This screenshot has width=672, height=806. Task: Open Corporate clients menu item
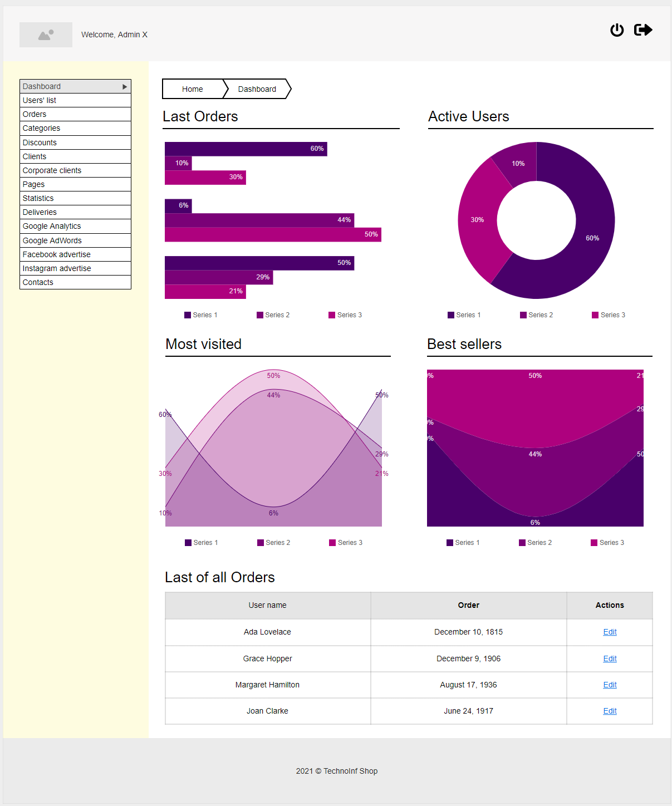[52, 170]
